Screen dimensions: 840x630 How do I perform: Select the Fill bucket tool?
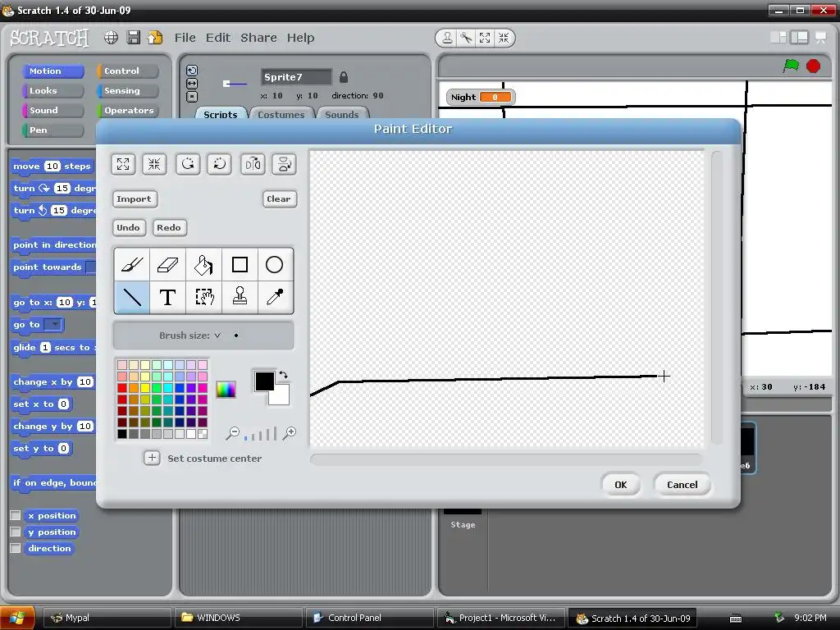pos(203,265)
